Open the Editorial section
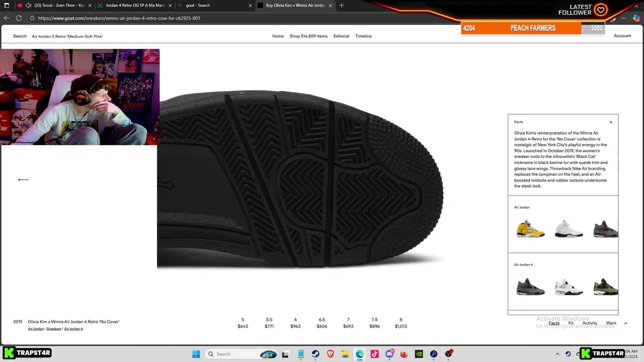Image resolution: width=644 pixels, height=362 pixels. pos(341,36)
